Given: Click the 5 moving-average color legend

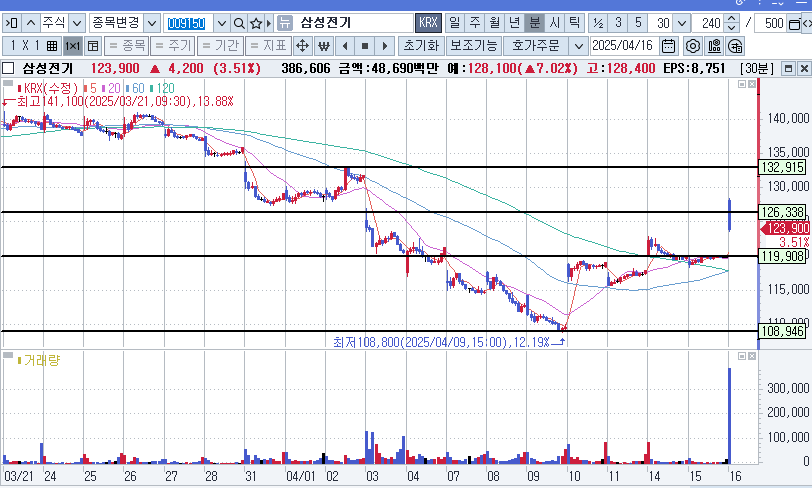Looking at the screenshot, I should click(x=91, y=89).
